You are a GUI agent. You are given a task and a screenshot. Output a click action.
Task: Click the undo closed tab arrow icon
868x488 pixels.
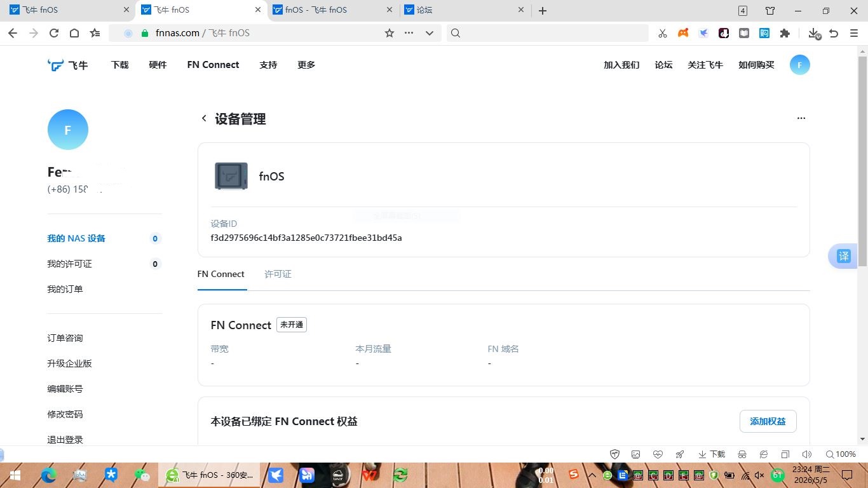[x=834, y=33]
